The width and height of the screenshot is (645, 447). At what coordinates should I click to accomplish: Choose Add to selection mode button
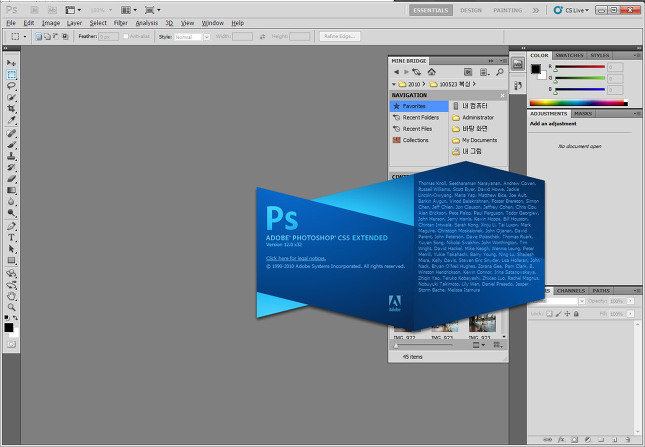point(47,37)
